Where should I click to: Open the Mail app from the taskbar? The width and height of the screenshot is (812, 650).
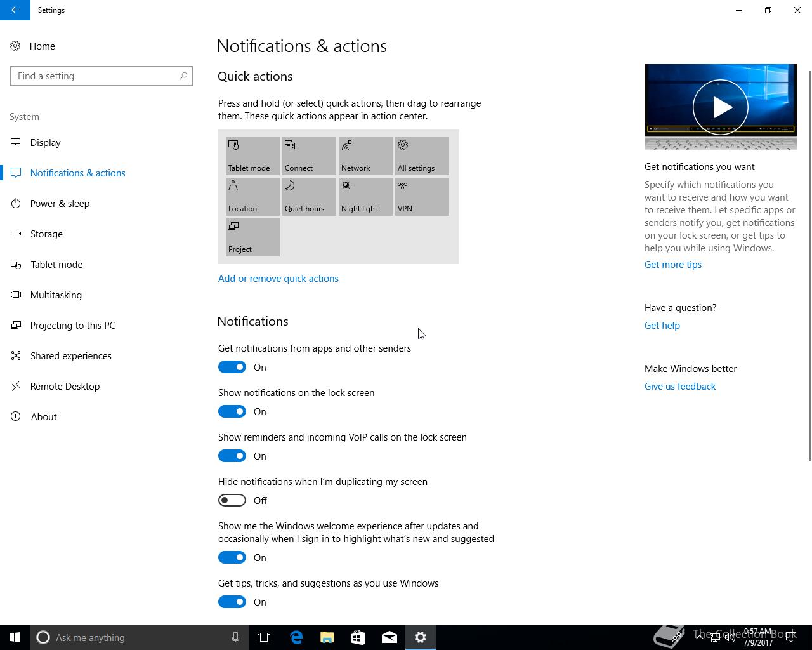pos(389,637)
